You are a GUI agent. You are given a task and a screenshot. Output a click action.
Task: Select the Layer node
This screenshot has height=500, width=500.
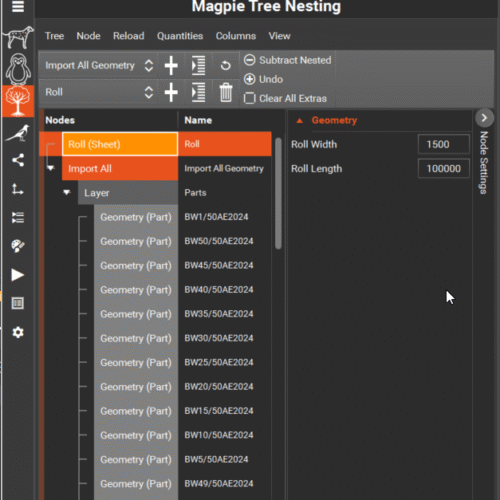128,193
